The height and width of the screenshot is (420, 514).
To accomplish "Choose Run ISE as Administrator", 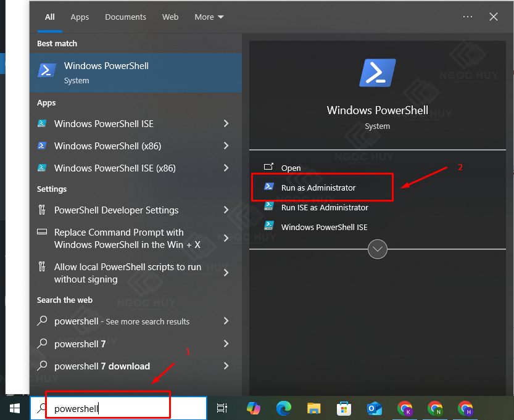I will coord(325,207).
